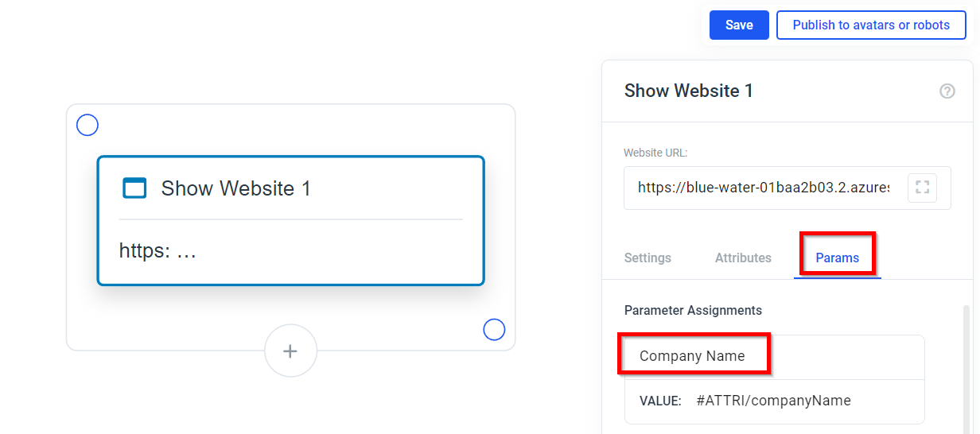Select the top-left circle connector
Image resolution: width=980 pixels, height=434 pixels.
87,125
